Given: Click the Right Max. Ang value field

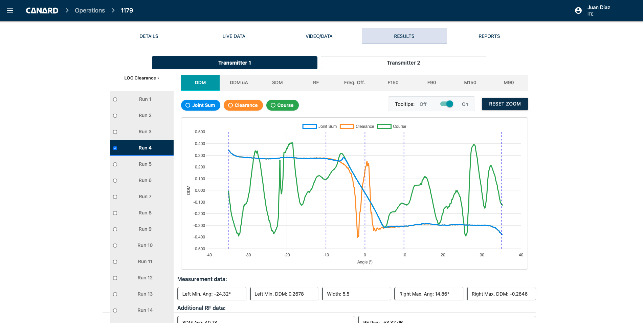Looking at the screenshot, I should [429, 294].
